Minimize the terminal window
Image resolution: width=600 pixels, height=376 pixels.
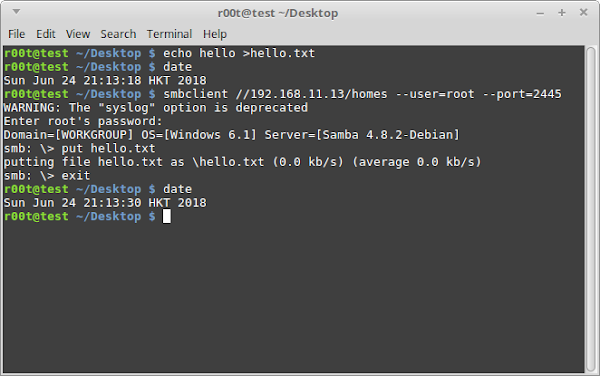coord(540,13)
